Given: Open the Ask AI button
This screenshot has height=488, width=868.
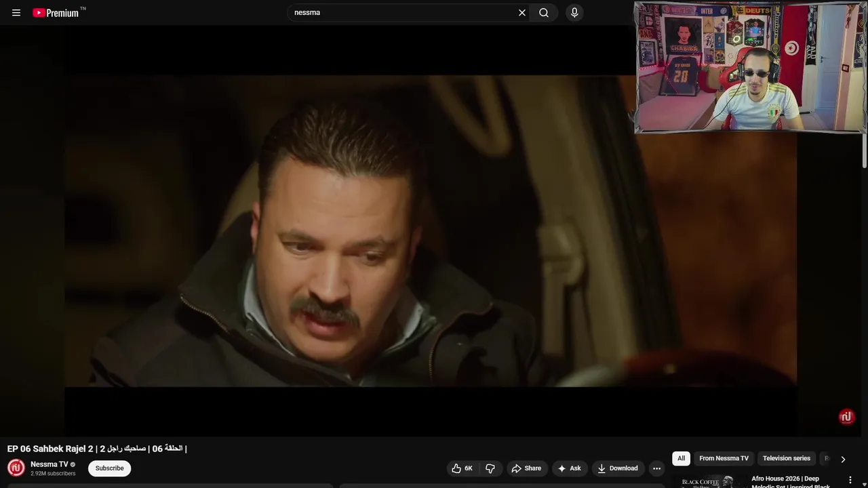Looking at the screenshot, I should tap(569, 468).
